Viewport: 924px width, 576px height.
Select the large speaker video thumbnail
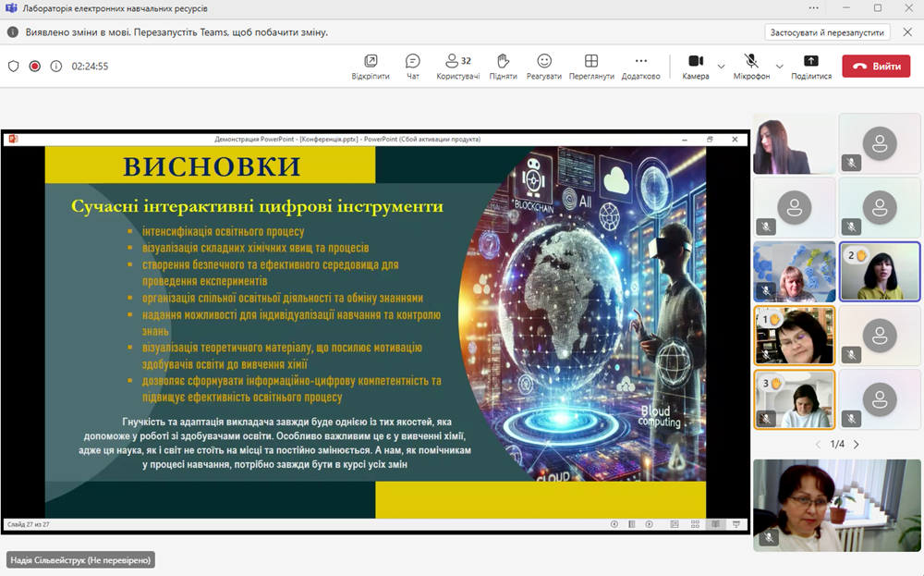pos(836,506)
